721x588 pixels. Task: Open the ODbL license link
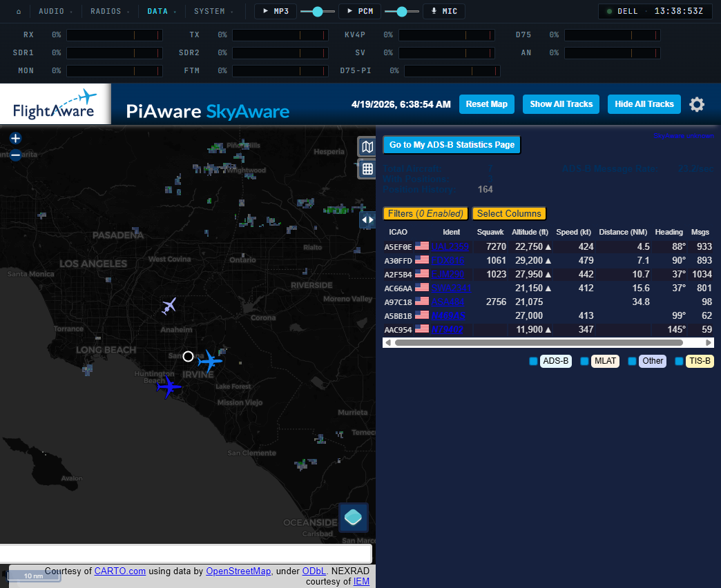pos(314,571)
